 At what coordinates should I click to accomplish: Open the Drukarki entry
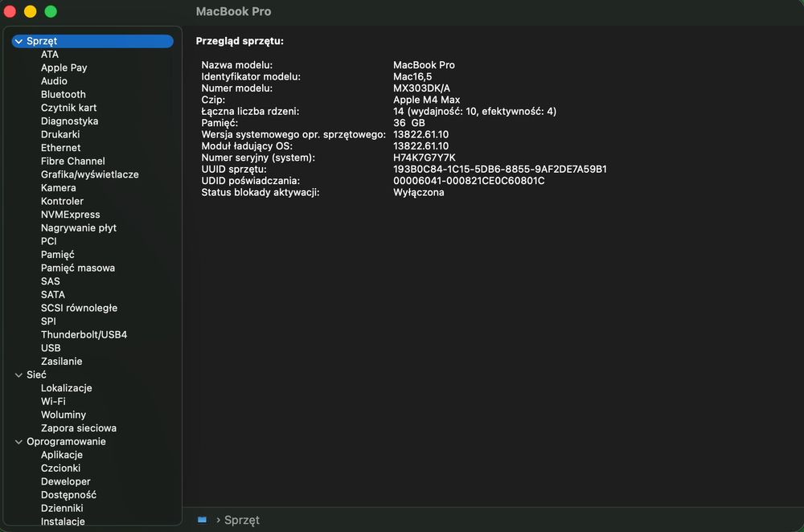[60, 134]
